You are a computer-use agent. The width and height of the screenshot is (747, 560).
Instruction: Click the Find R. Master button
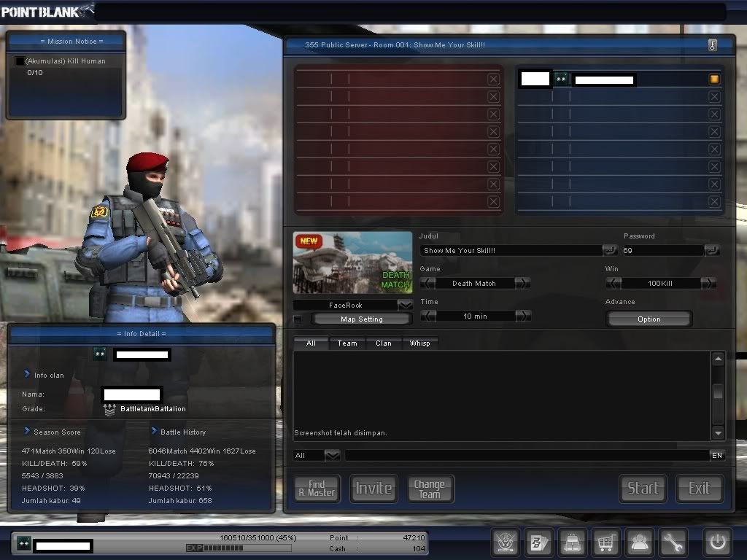317,489
